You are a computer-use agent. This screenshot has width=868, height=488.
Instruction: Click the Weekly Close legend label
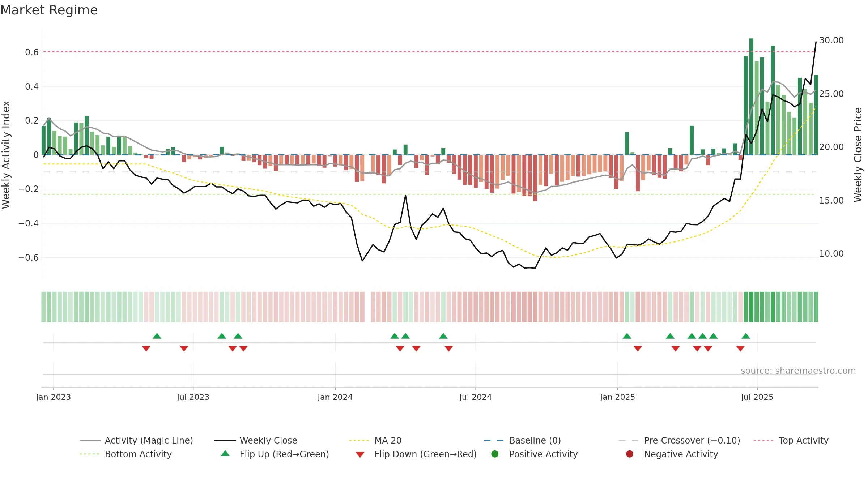(268, 440)
